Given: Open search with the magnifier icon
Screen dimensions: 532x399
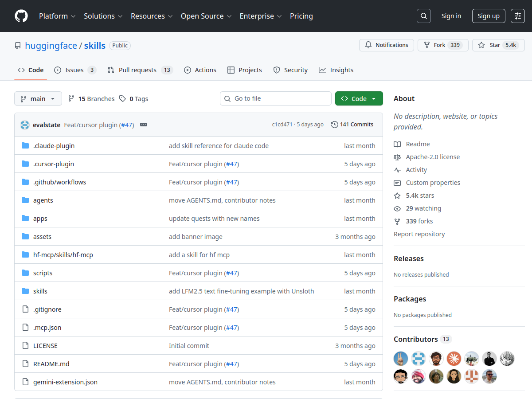Looking at the screenshot, I should pos(424,16).
